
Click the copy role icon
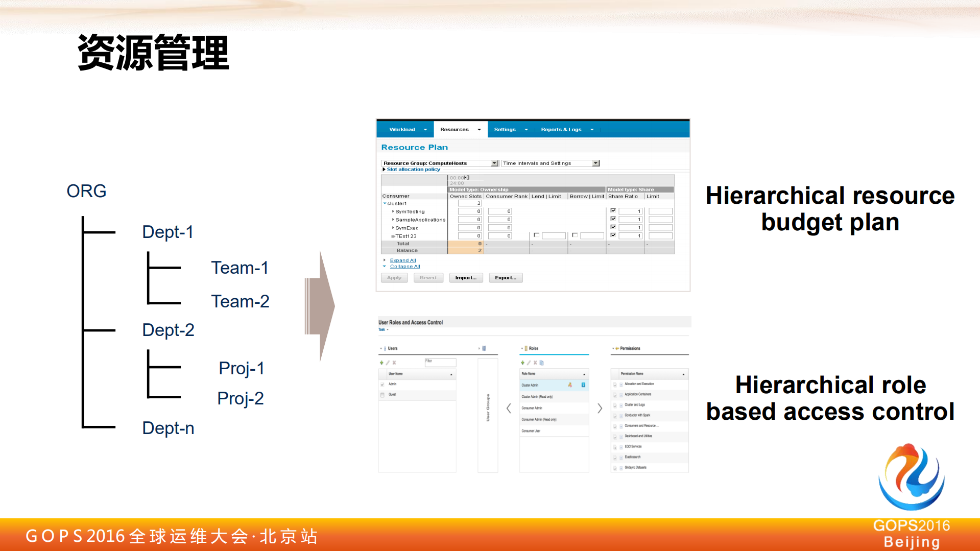tap(542, 363)
